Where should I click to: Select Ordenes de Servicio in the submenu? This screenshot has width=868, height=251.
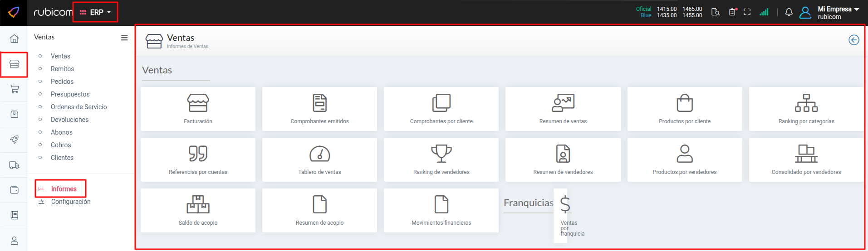pos(79,107)
